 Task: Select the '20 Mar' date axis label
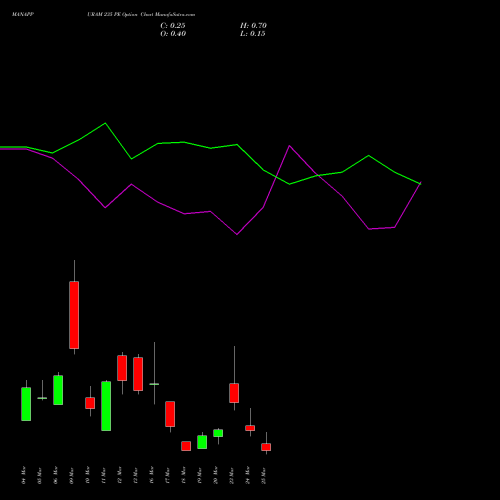tap(216, 475)
